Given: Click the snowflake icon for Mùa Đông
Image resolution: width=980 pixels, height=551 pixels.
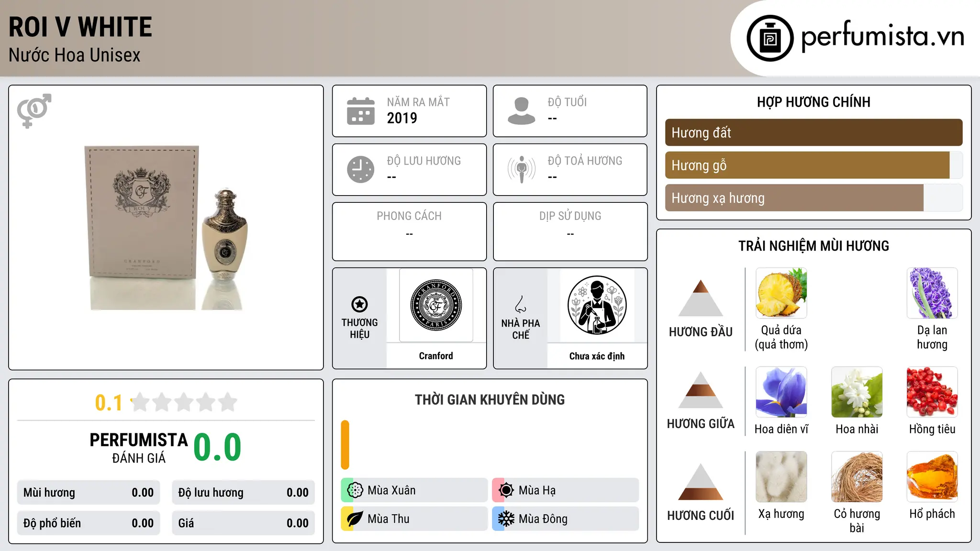Looking at the screenshot, I should (x=506, y=519).
